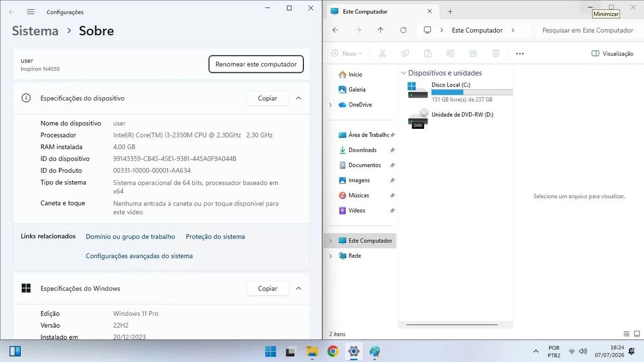Open File Explorer from the taskbar

click(312, 351)
